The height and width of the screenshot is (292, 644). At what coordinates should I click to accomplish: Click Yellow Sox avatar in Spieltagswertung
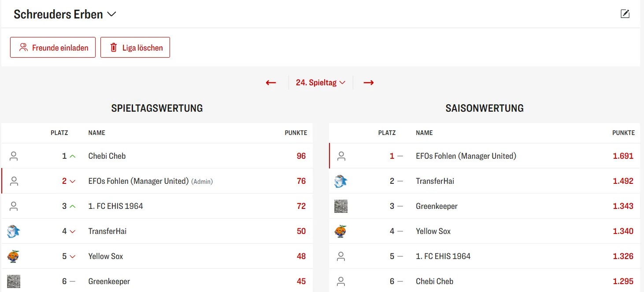(14, 256)
